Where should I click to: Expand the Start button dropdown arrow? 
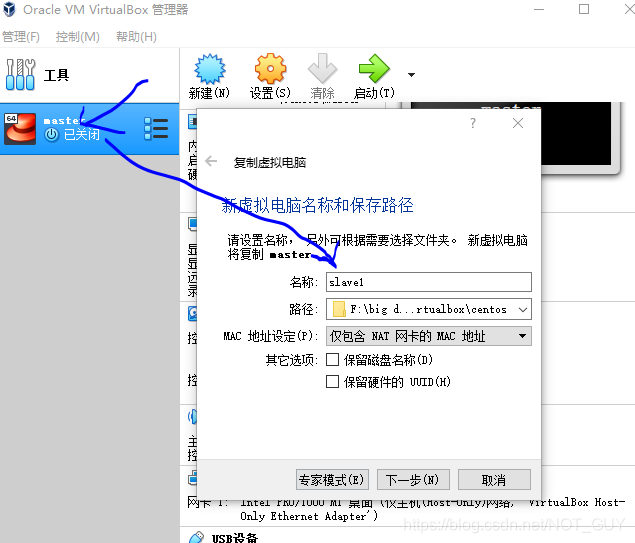click(411, 75)
